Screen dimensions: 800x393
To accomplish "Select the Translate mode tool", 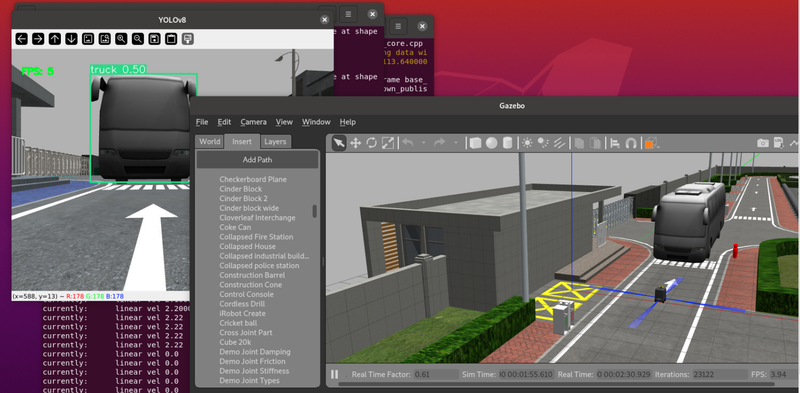I will pyautogui.click(x=355, y=143).
